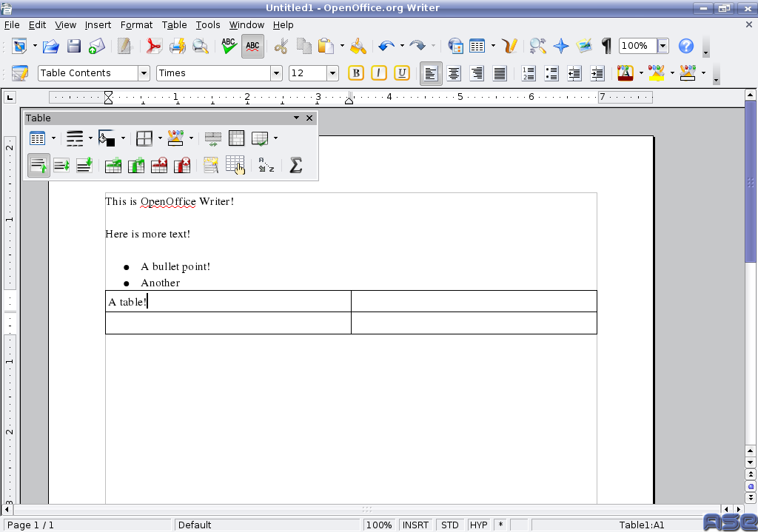This screenshot has width=758, height=532.
Task: Open the Edit menu
Action: (x=37, y=24)
